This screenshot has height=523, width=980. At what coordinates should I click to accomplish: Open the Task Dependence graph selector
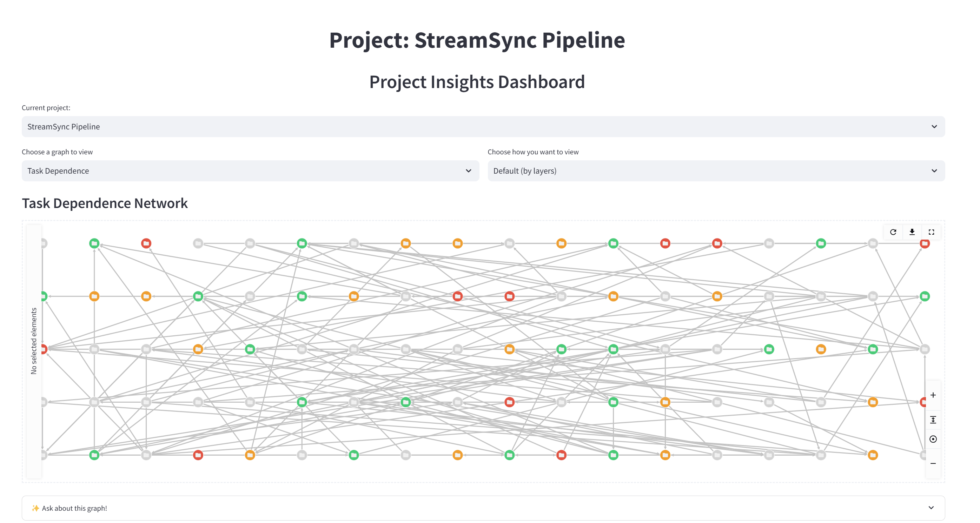(250, 171)
